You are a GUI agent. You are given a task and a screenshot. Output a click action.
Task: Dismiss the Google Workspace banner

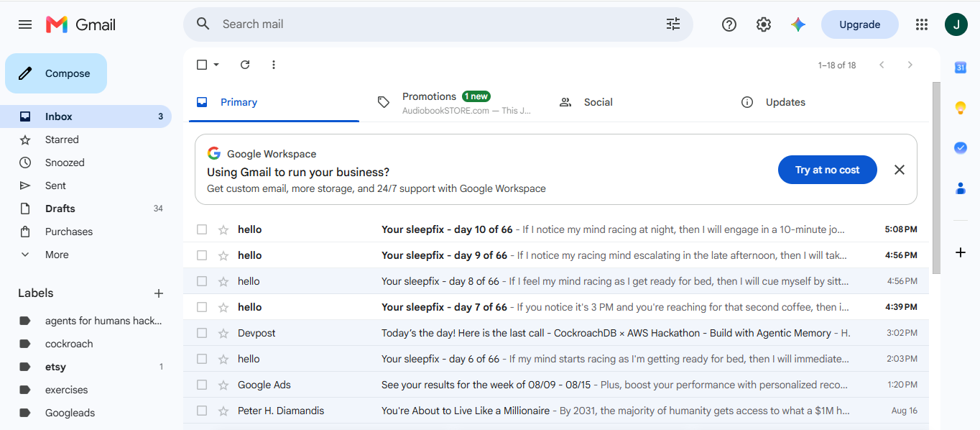[900, 170]
